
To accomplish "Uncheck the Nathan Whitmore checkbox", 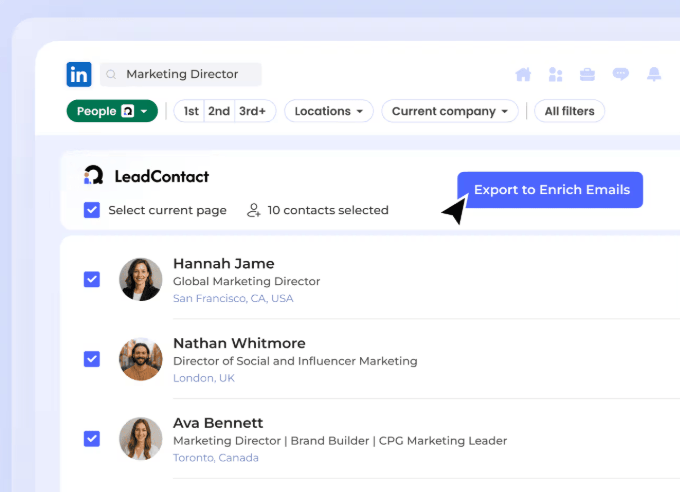I will [x=92, y=359].
